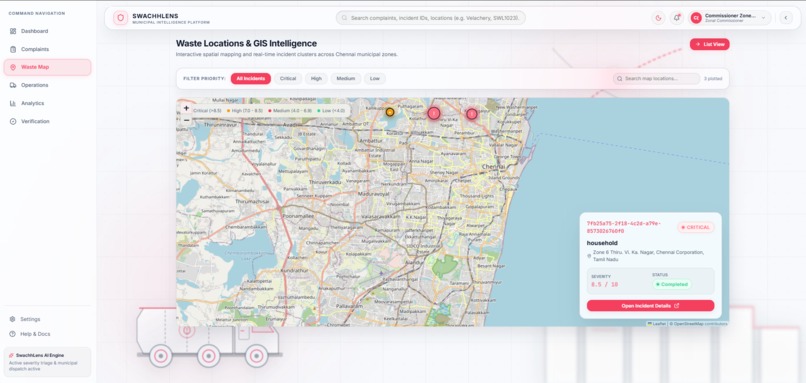Click the Operations truck icon
The height and width of the screenshot is (383, 806).
[x=13, y=85]
